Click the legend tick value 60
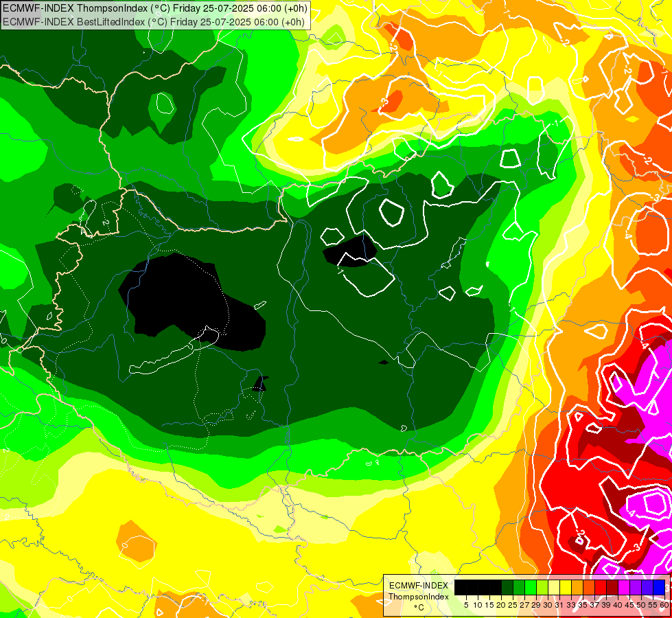The height and width of the screenshot is (618, 672). [x=664, y=605]
